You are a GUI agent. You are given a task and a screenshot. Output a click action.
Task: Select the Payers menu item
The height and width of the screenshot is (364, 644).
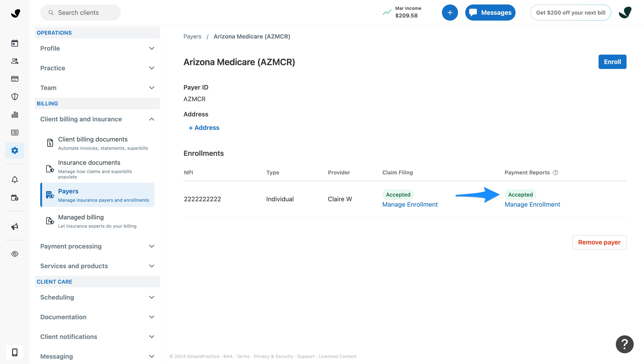pyautogui.click(x=98, y=195)
